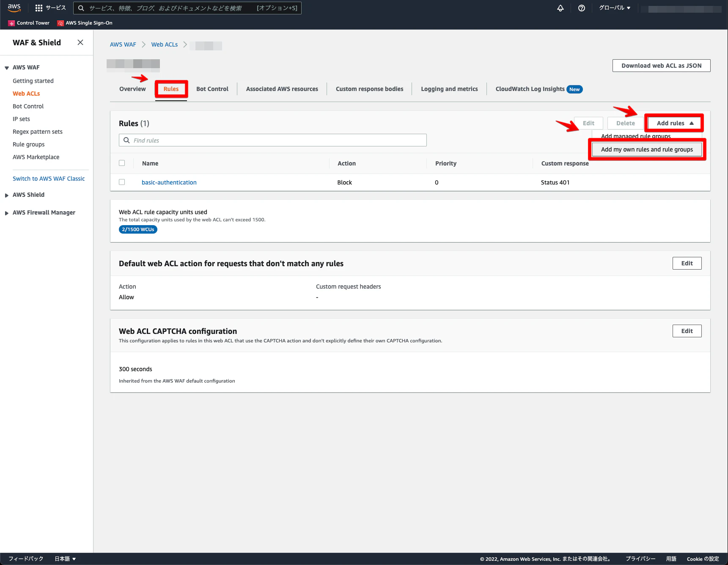Open the Bot Control tab

[x=212, y=89]
